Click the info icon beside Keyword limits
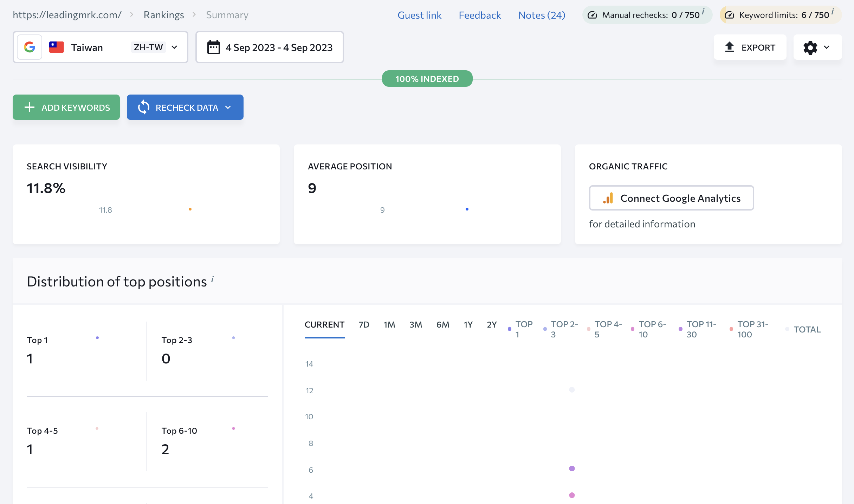The image size is (854, 504). (832, 12)
